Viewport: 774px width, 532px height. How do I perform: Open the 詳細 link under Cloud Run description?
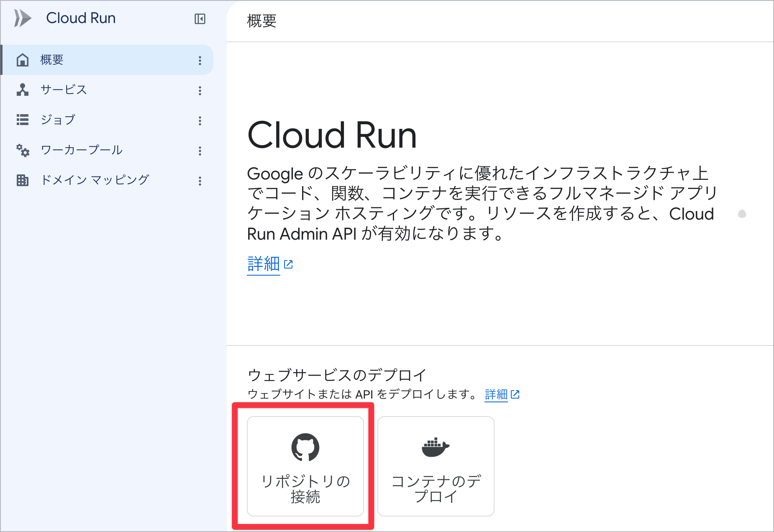[x=263, y=264]
